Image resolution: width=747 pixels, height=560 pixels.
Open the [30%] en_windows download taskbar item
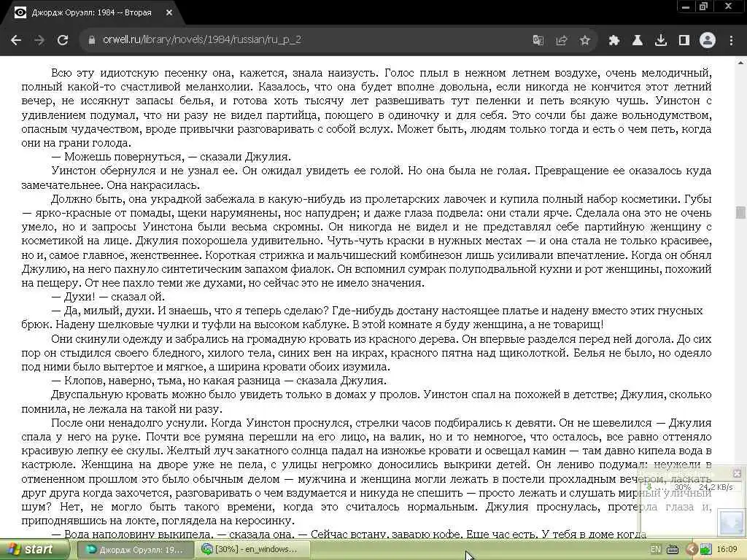coord(252,550)
